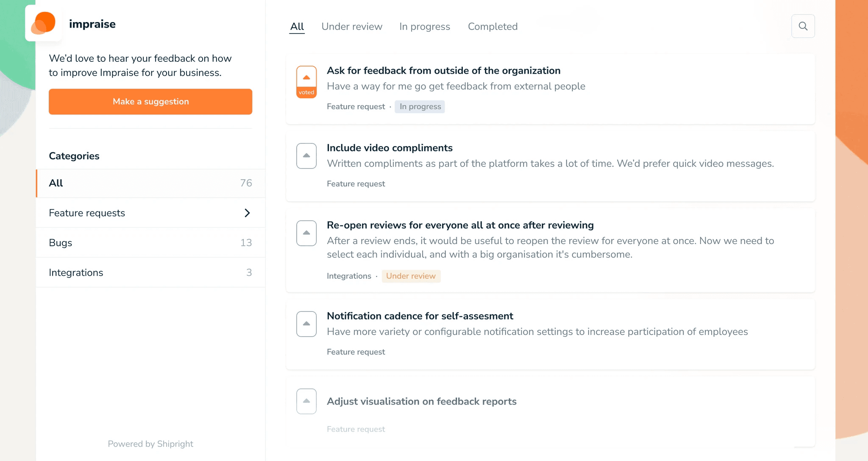Viewport: 868px width, 461px height.
Task: Click the search magnifier icon
Action: [803, 26]
